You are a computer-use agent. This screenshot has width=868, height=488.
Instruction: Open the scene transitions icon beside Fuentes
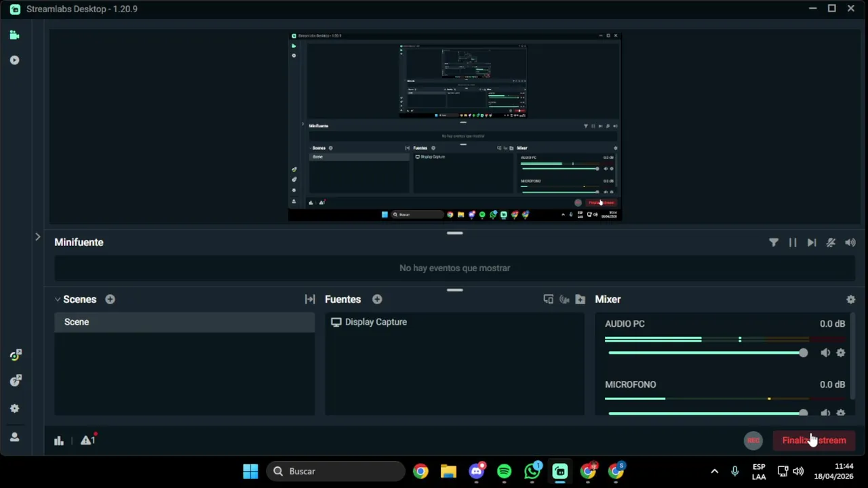pos(310,300)
